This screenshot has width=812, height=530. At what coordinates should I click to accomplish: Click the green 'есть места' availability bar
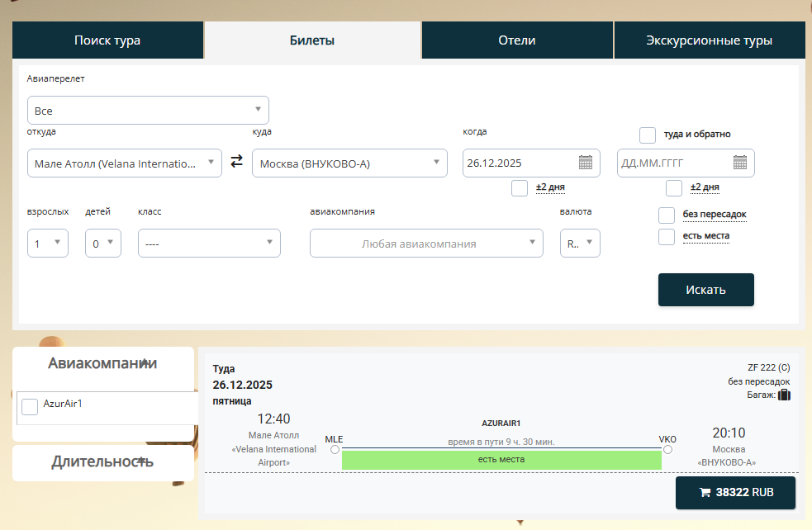pos(501,460)
